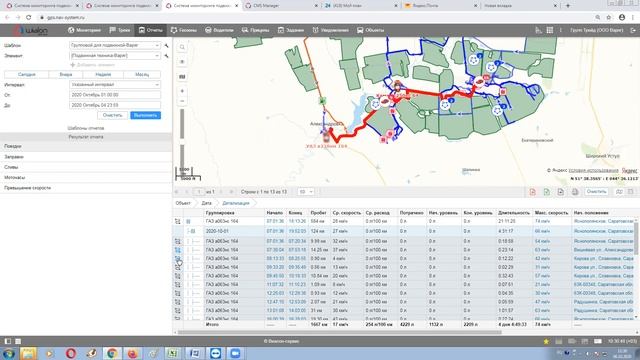640x360 pixels.
Task: Click the logout icon in top right
Action: 633,30
